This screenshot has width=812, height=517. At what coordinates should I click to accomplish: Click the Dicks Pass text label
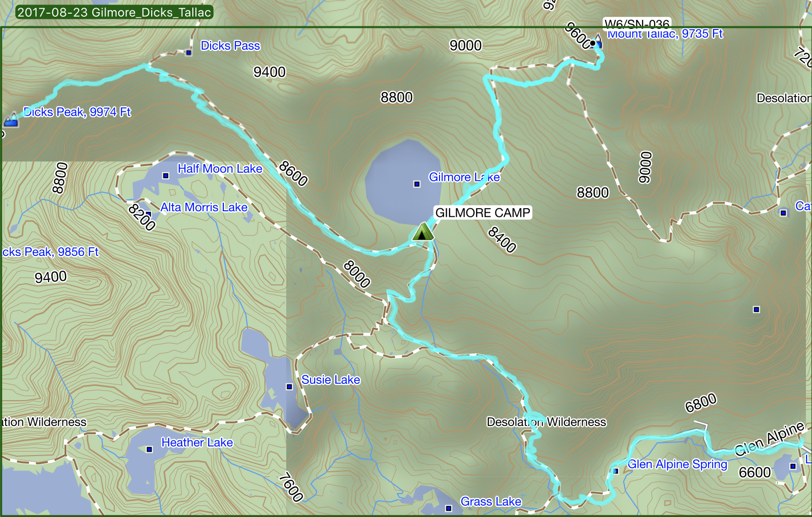pos(230,46)
